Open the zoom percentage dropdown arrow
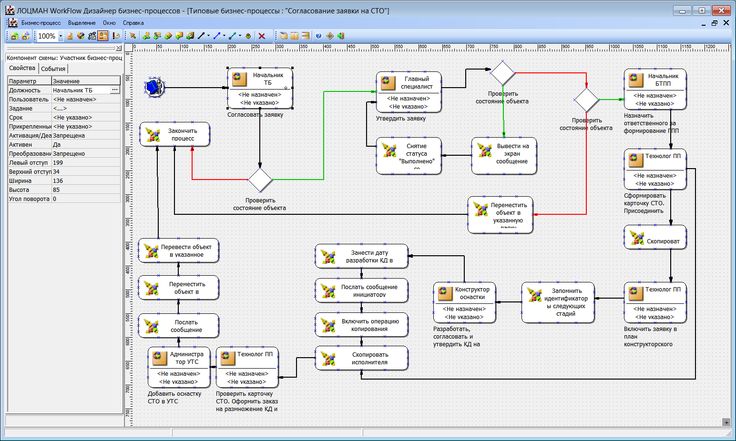 tap(61, 36)
